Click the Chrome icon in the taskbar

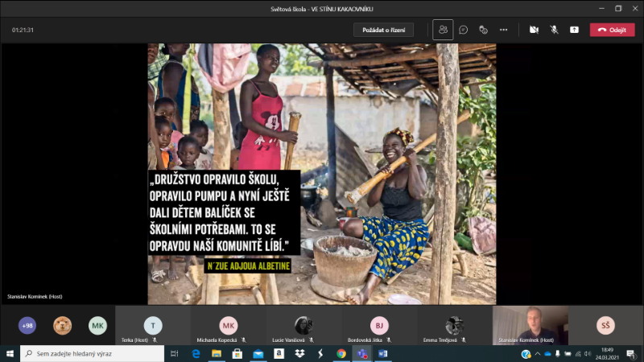(x=341, y=353)
